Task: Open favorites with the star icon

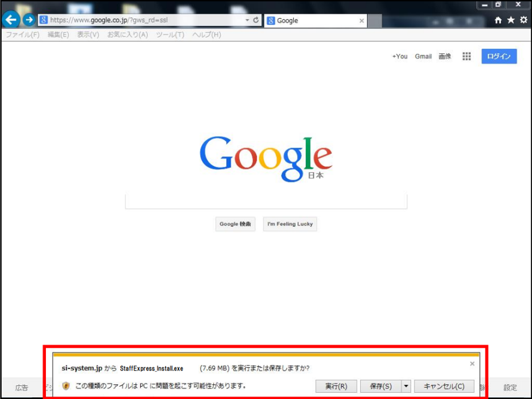Action: point(511,20)
